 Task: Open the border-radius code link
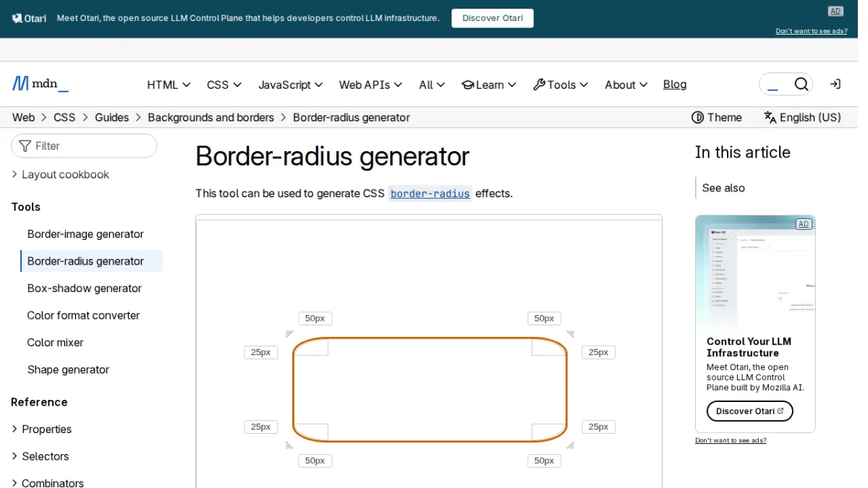[430, 194]
